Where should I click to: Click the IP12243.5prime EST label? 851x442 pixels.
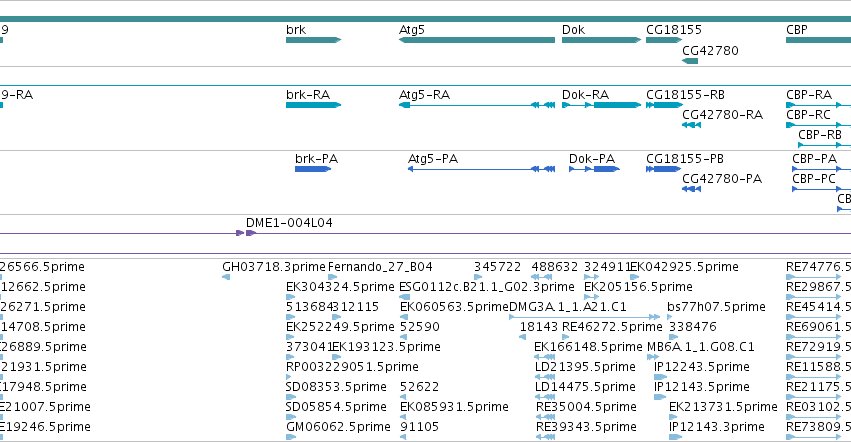click(x=702, y=367)
